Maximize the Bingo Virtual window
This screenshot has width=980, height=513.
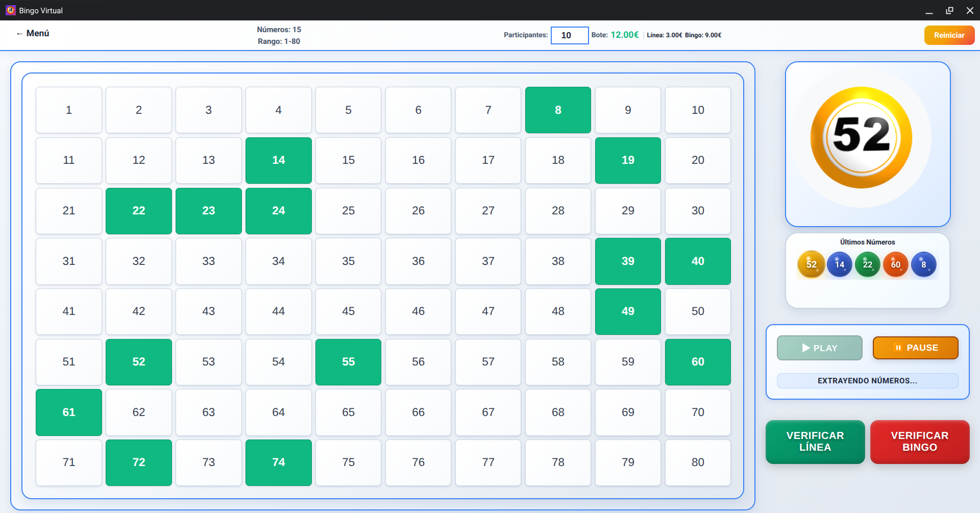pyautogui.click(x=949, y=10)
